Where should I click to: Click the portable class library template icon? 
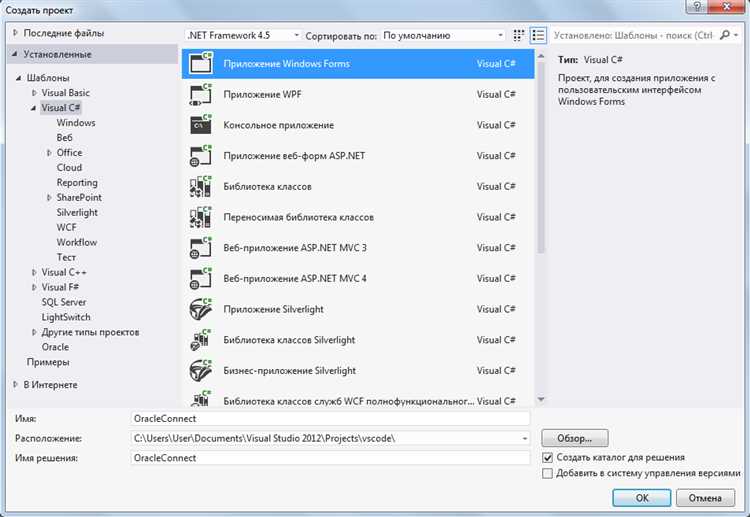201,217
